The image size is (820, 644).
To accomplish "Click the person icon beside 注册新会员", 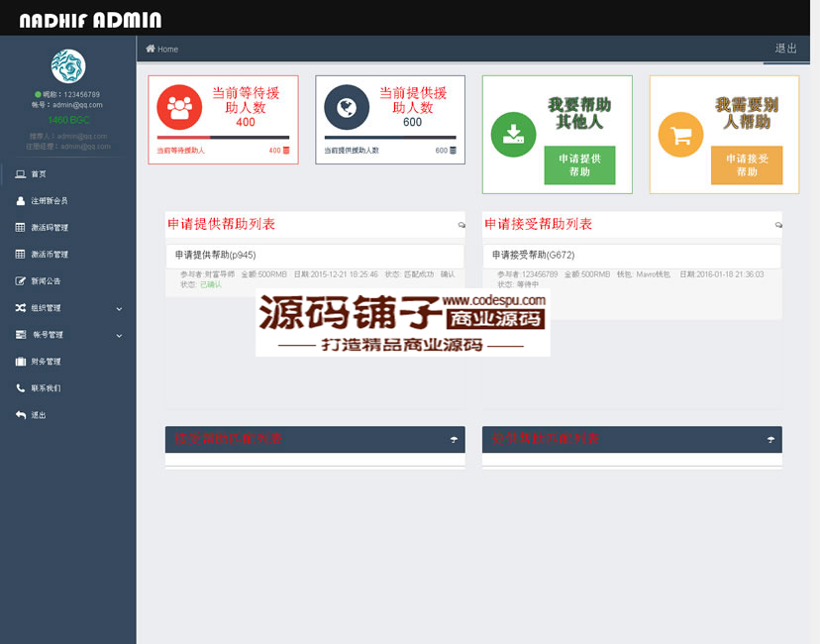I will pos(21,201).
